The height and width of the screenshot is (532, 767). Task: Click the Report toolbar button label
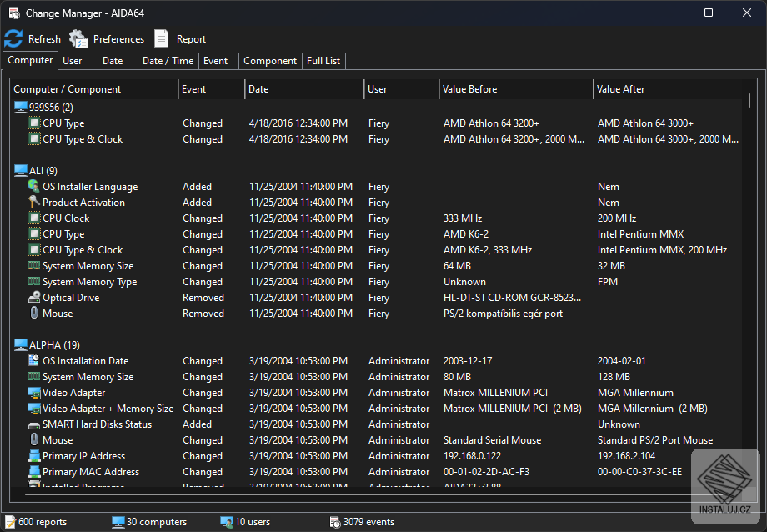point(191,39)
